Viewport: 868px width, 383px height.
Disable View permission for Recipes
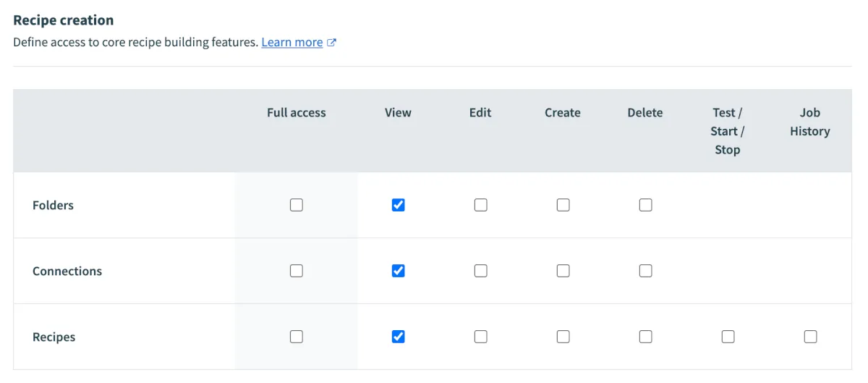click(398, 337)
